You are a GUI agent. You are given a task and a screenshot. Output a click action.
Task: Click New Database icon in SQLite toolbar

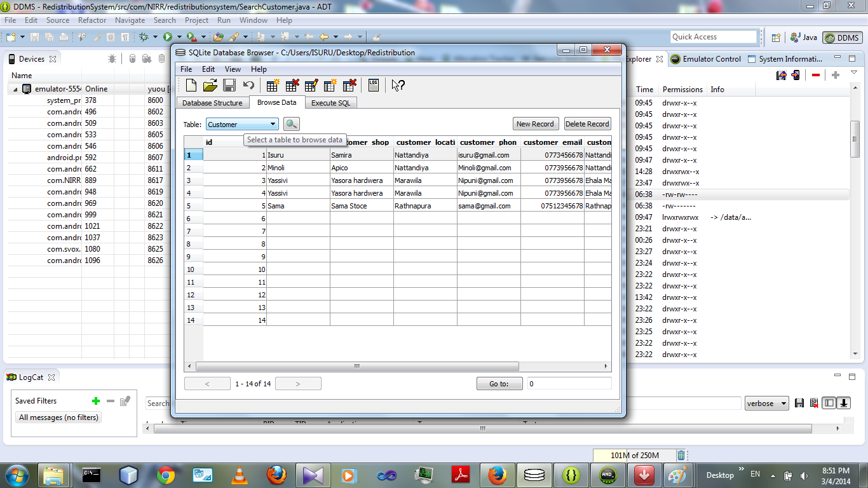[x=191, y=85]
